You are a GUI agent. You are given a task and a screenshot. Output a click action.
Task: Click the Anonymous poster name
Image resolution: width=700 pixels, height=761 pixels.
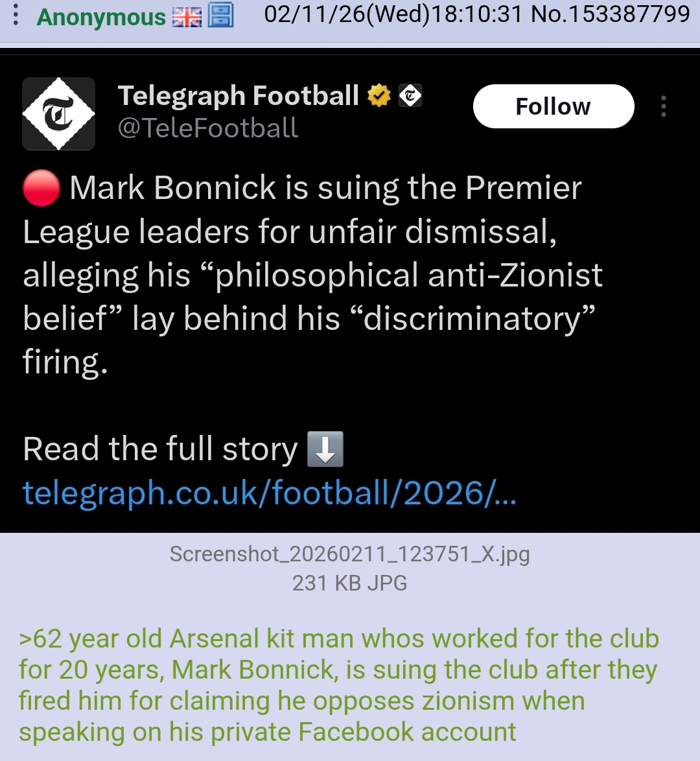102,18
